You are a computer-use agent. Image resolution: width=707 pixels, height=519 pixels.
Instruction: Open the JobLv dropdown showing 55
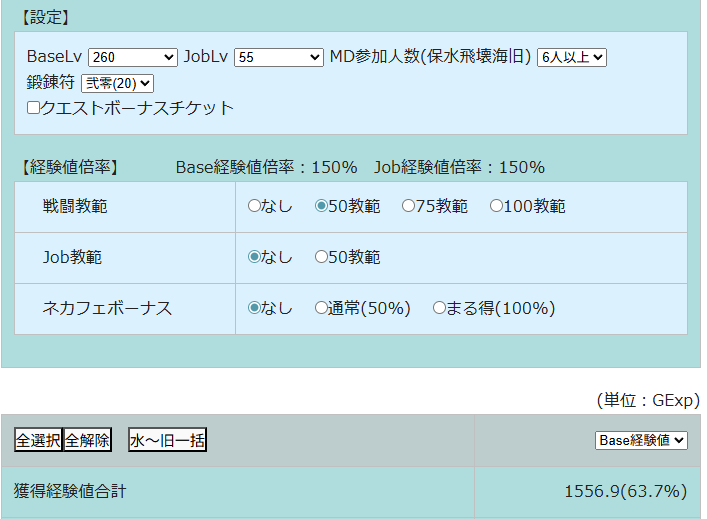pyautogui.click(x=278, y=58)
